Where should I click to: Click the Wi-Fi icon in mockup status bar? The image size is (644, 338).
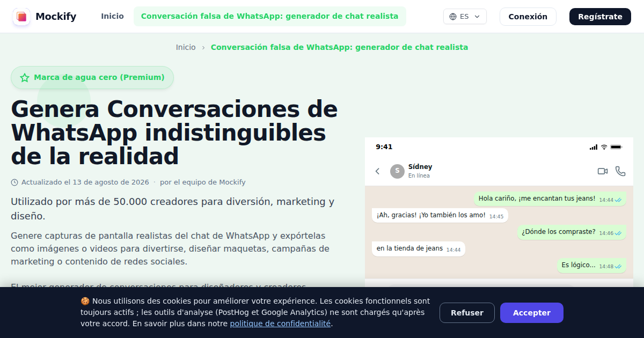tap(604, 147)
